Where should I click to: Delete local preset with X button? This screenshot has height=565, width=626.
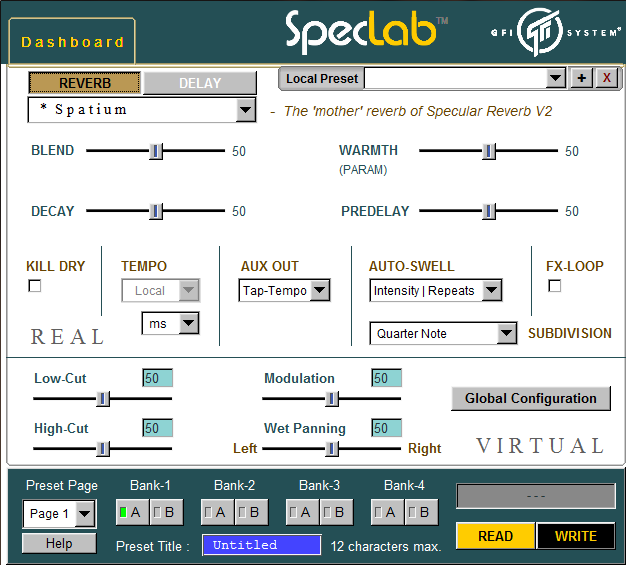606,78
